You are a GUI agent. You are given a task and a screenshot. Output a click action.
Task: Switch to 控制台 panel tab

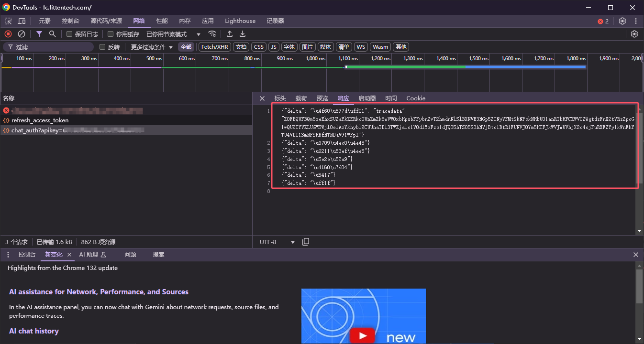(x=70, y=21)
